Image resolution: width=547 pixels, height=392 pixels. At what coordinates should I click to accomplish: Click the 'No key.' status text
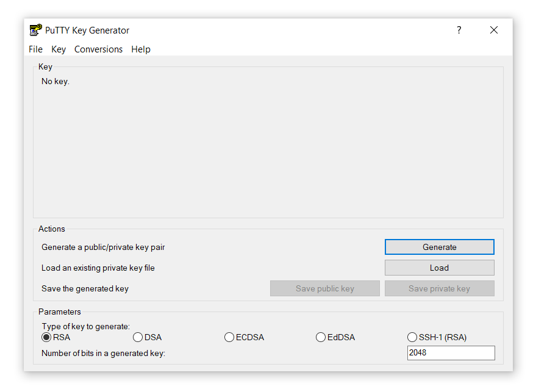tap(55, 81)
